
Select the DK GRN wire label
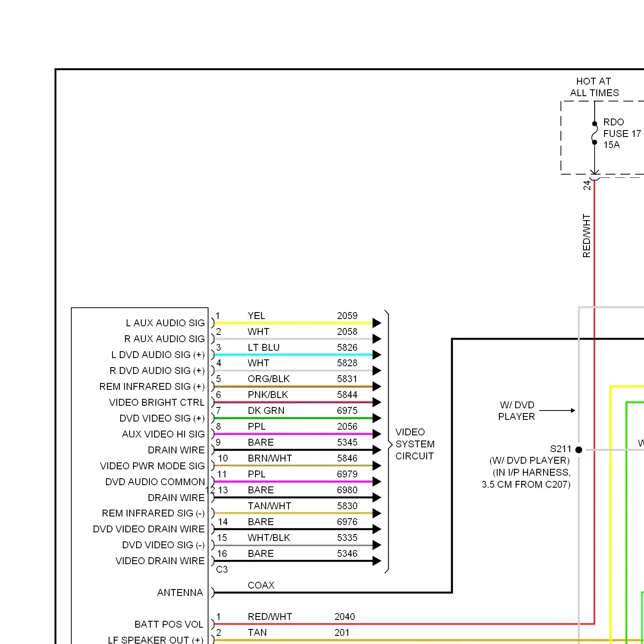[266, 410]
